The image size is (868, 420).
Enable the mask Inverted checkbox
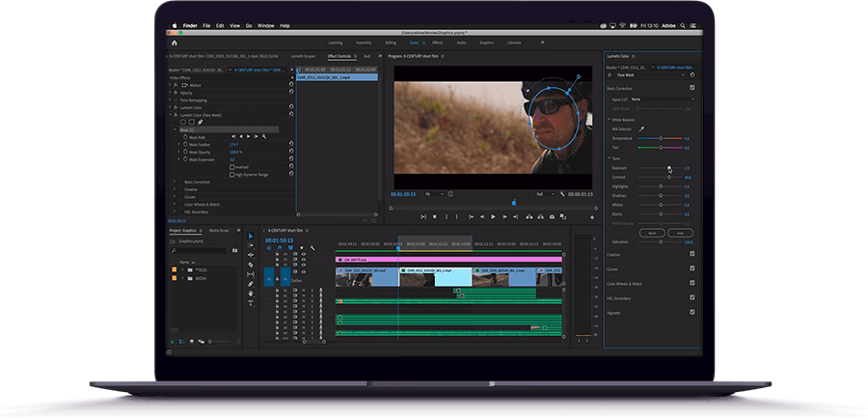tap(231, 167)
